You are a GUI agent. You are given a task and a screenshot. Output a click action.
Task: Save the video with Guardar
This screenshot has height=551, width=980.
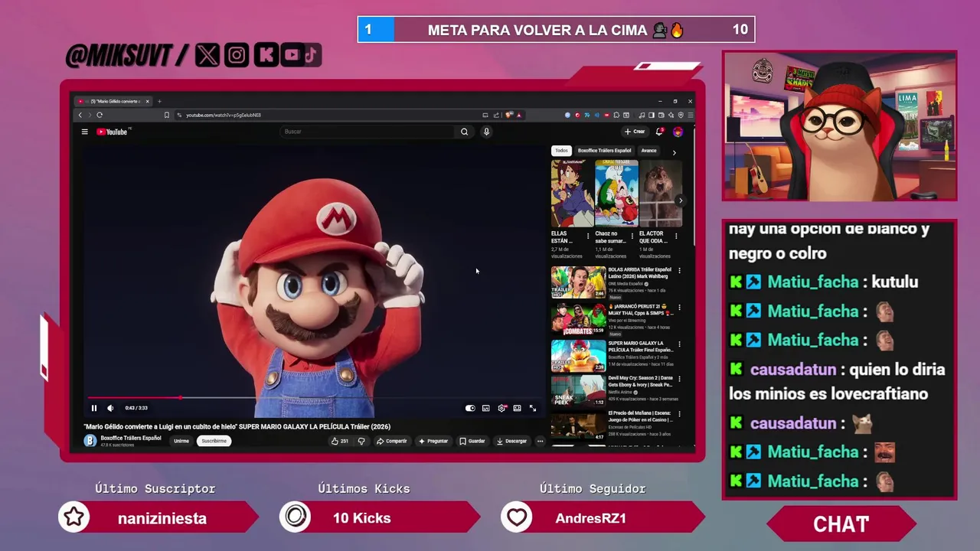(472, 441)
